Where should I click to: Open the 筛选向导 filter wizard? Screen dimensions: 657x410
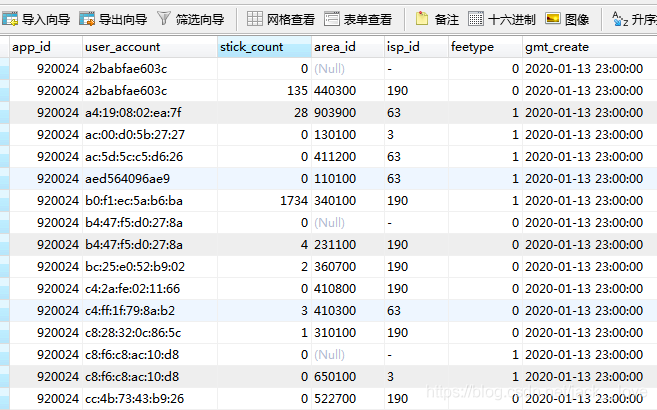click(x=190, y=18)
